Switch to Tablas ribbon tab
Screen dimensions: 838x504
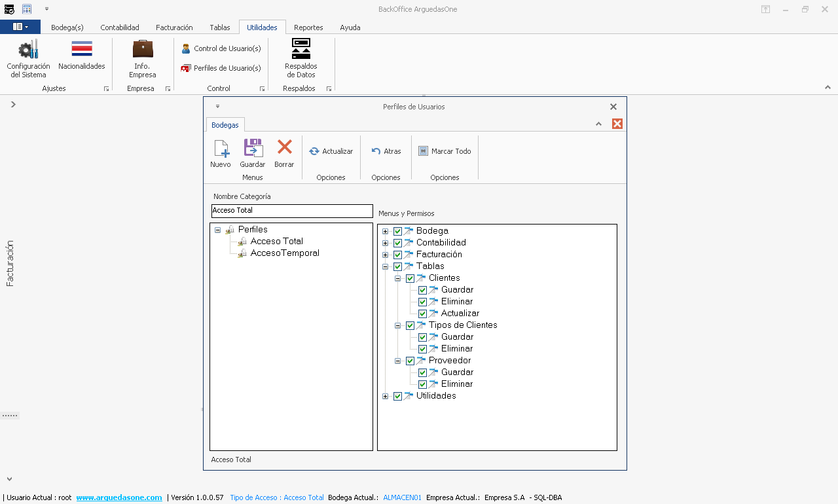[220, 27]
